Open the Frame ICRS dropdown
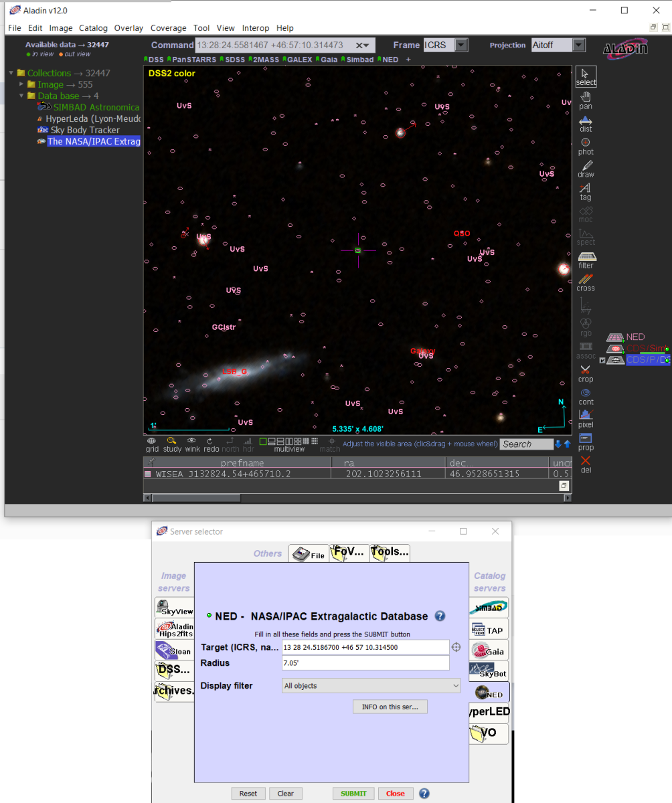The height and width of the screenshot is (803, 672). tap(461, 45)
